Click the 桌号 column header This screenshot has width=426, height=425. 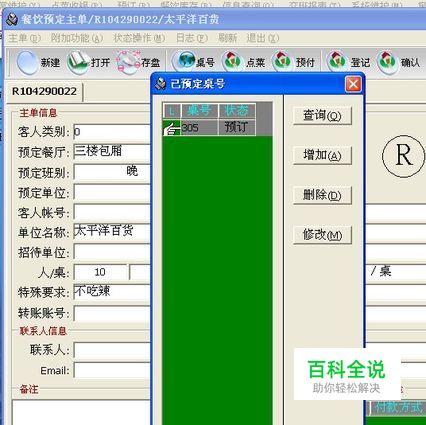coord(199,111)
